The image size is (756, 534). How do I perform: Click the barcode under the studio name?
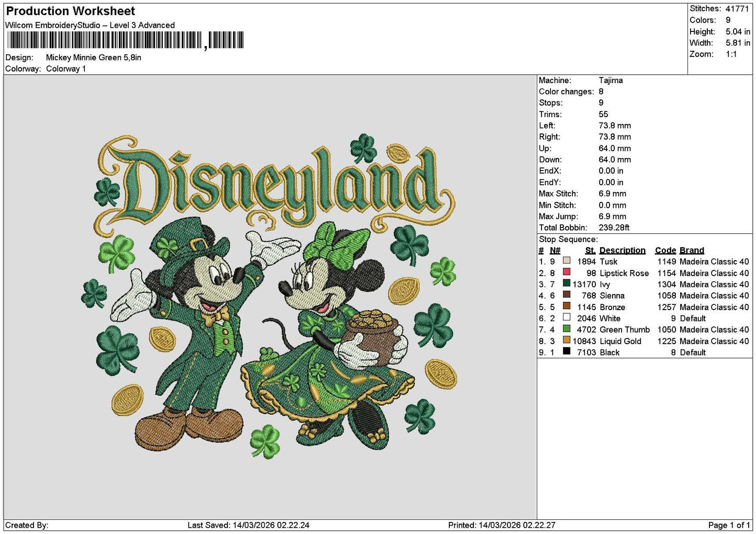(x=125, y=40)
